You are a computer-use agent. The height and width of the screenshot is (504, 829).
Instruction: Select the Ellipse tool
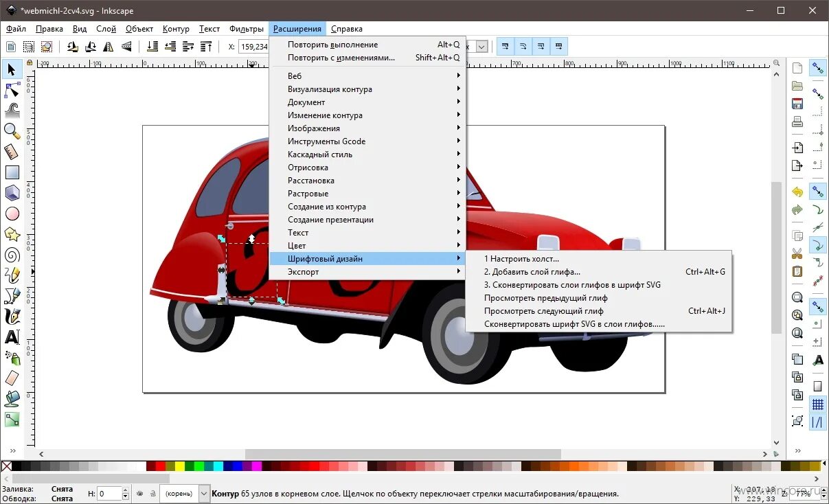(x=11, y=214)
